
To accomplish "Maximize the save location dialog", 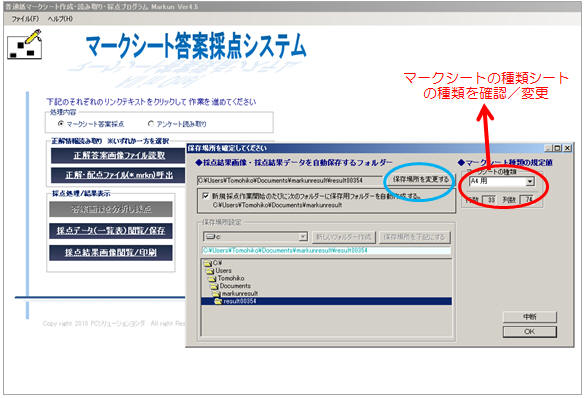I will point(558,148).
